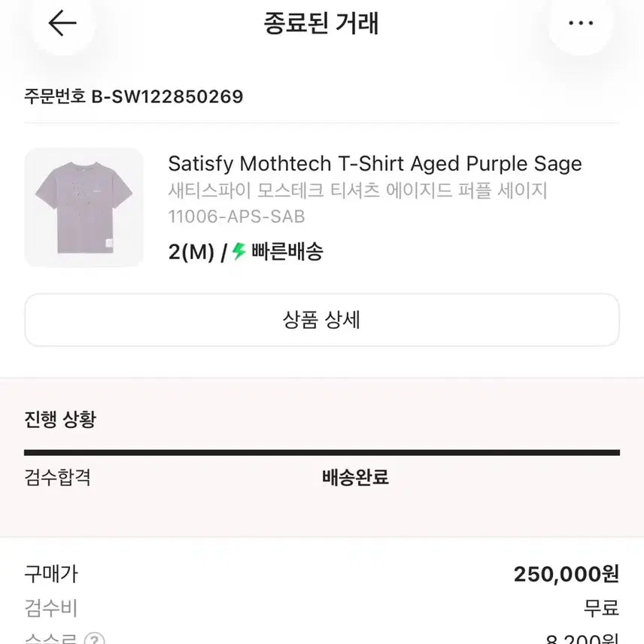Select the 배송완료 status label
The image size is (644, 644).
point(355,477)
